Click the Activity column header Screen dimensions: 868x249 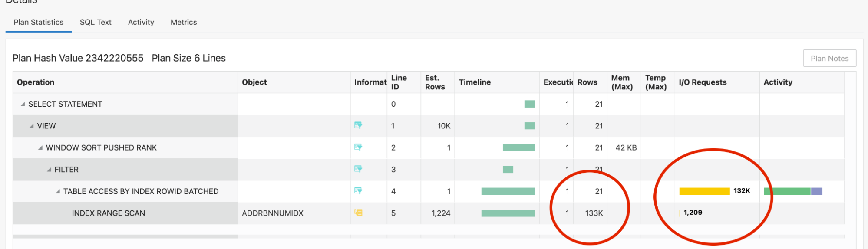pos(802,82)
